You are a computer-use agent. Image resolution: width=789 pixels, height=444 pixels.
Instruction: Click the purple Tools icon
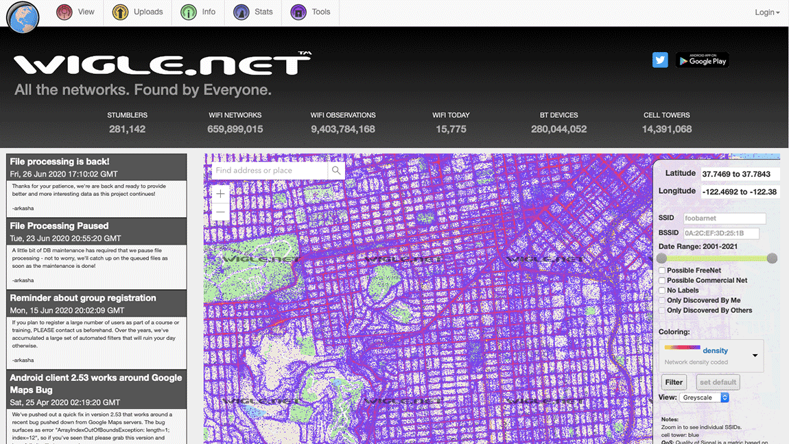point(298,12)
